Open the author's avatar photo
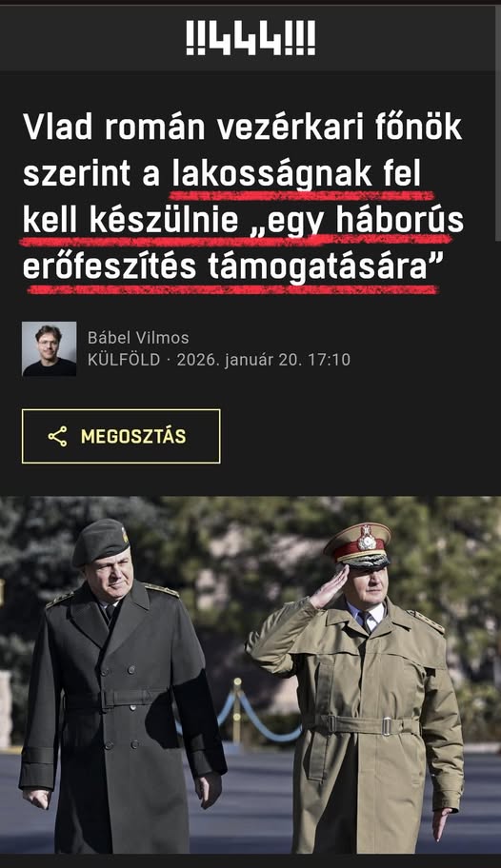This screenshot has height=868, width=501. tap(50, 348)
